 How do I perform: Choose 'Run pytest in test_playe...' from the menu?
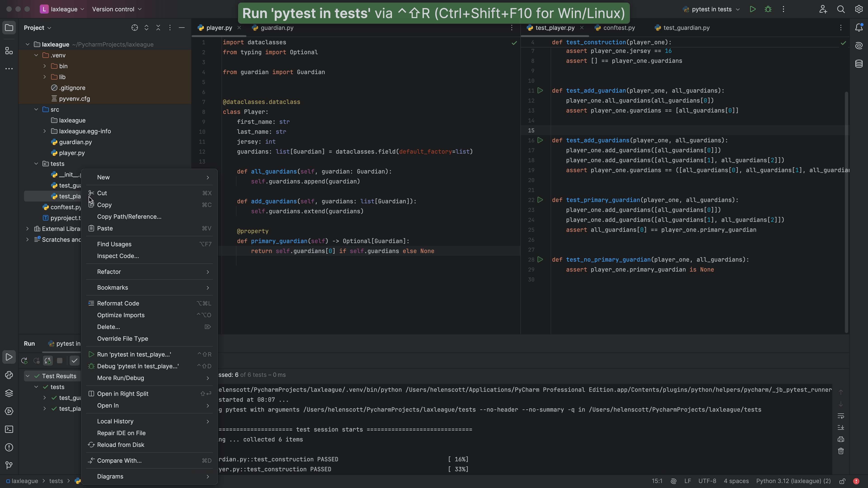click(x=133, y=354)
